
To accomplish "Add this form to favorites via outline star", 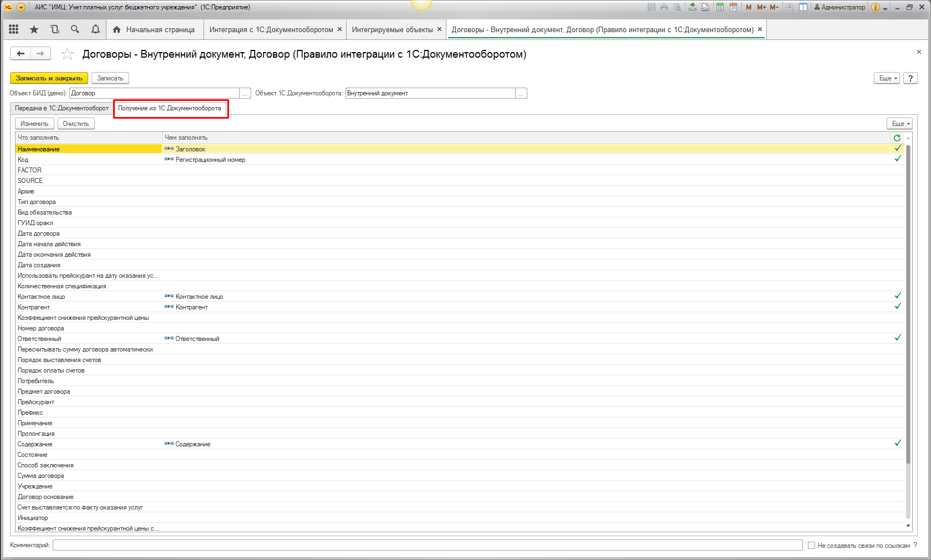I will tap(67, 54).
